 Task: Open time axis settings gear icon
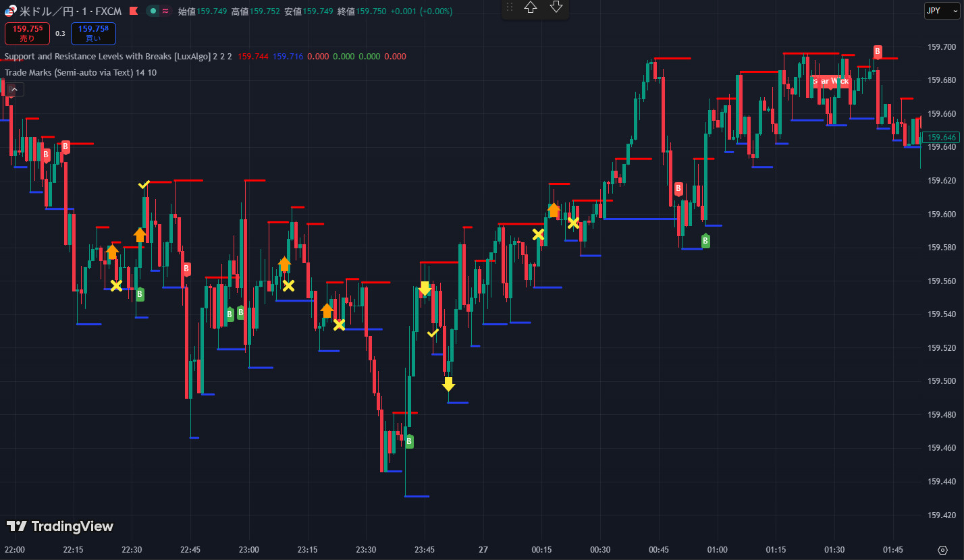coord(942,550)
